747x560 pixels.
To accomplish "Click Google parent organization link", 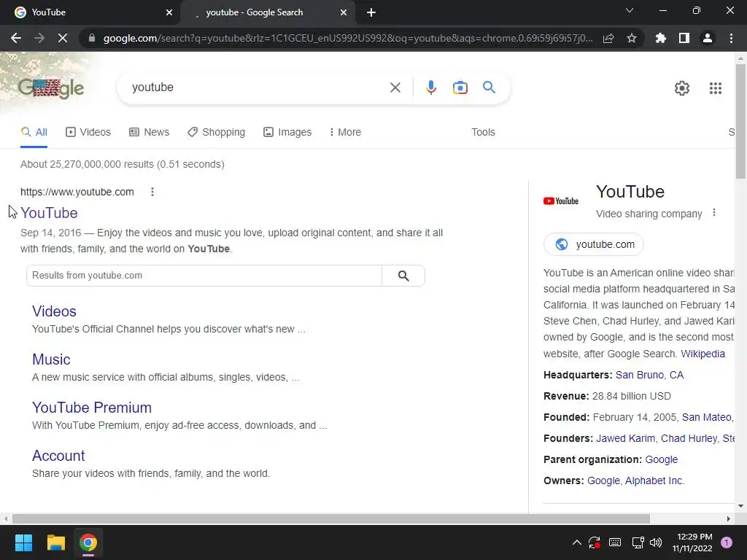I will (x=661, y=459).
